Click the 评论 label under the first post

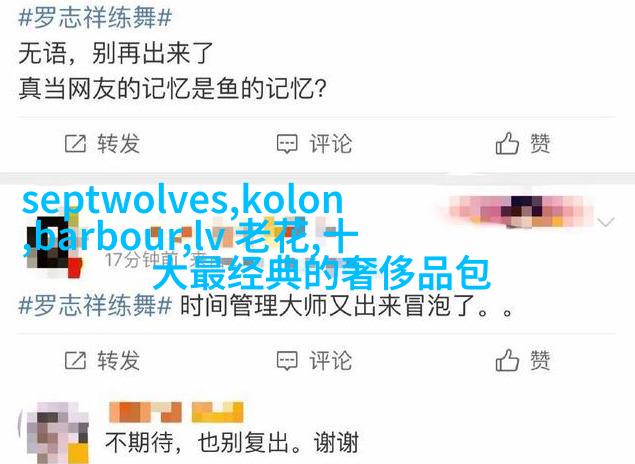pyautogui.click(x=331, y=143)
